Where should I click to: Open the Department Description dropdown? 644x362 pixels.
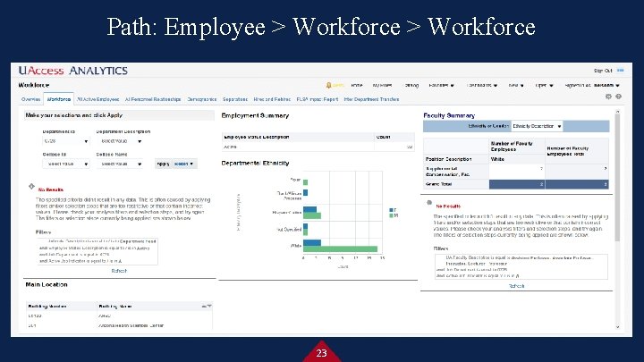[x=121, y=141]
